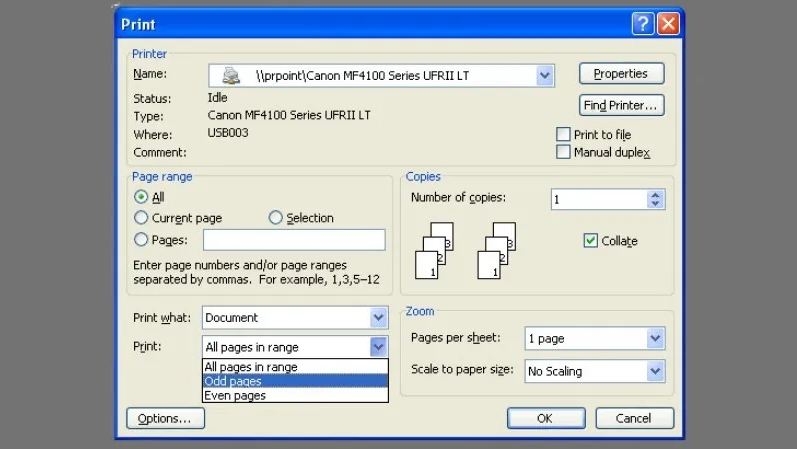
Task: Close the Print dialog with X
Action: [x=668, y=23]
